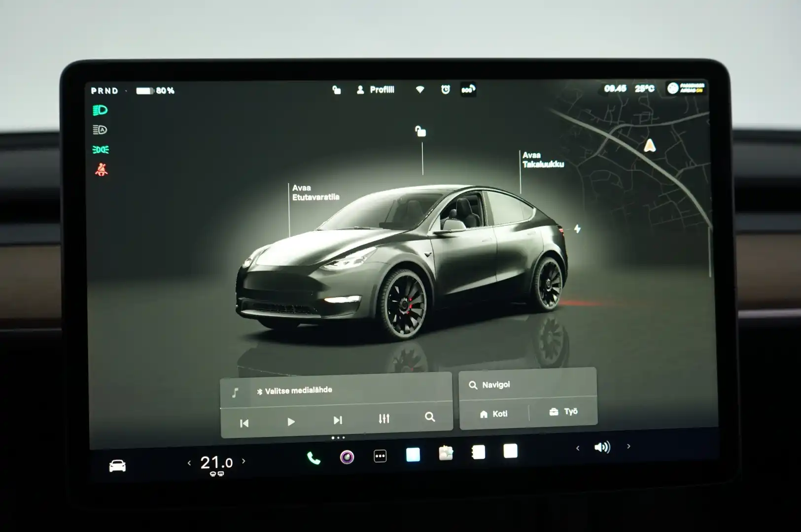Tap the red seatbelt warning icon
The image size is (801, 532).
pos(101,169)
